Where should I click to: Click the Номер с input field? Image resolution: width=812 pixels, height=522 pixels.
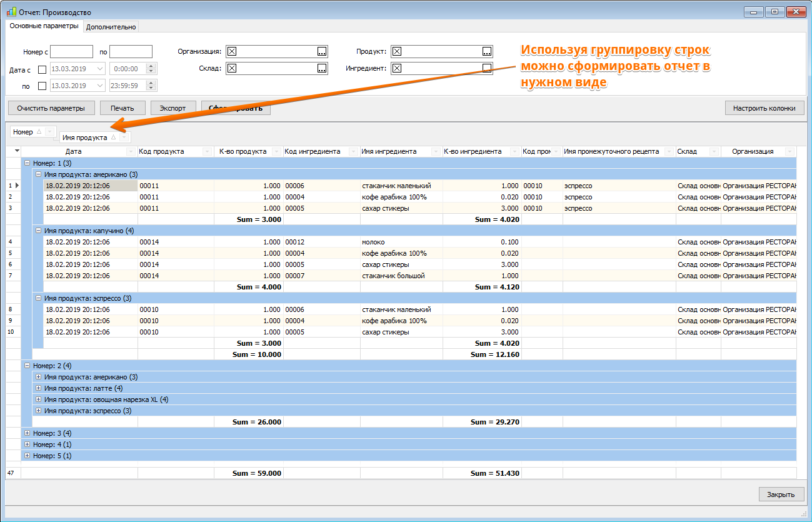click(x=71, y=52)
